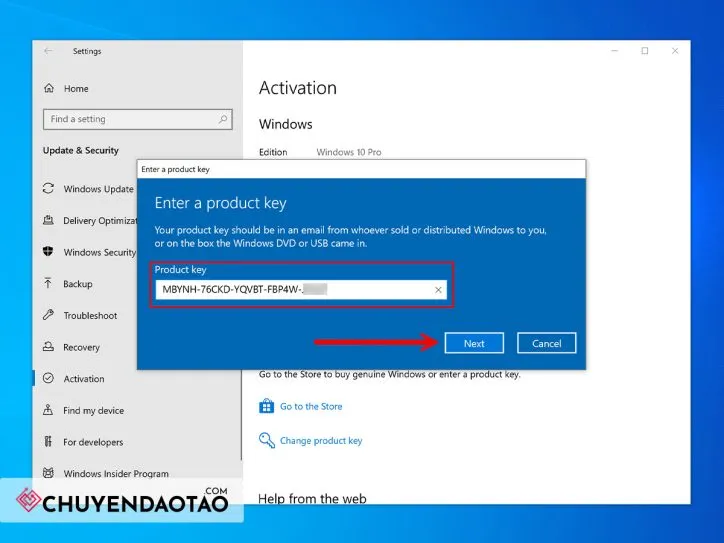Screen dimensions: 724x543
Task: Click Cancel in the product key dialog
Action: click(547, 343)
